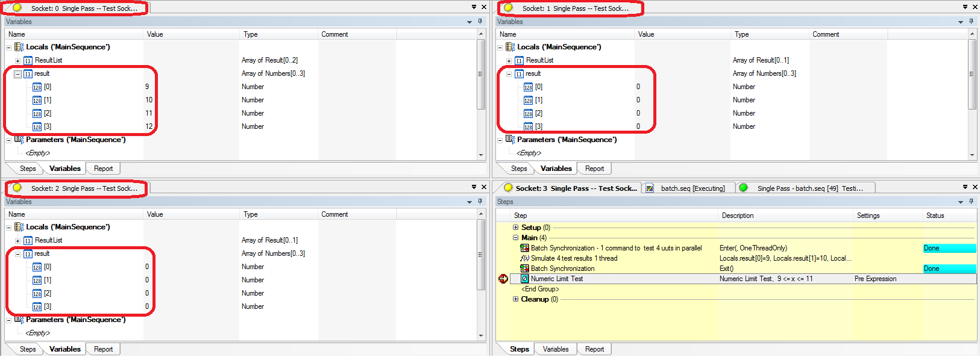Click number icon of [0] in Socket 1
Viewport: 980px width, 357px height.
pos(528,87)
